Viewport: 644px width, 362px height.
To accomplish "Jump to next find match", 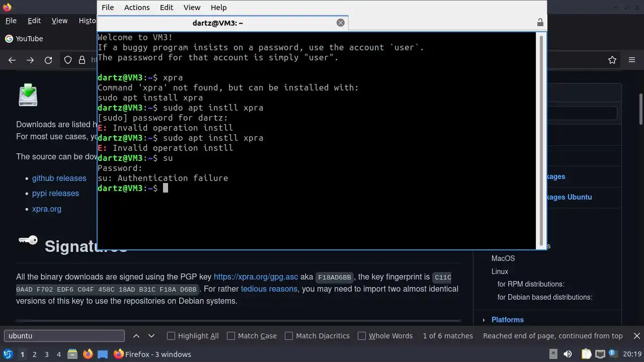I will coord(151,336).
